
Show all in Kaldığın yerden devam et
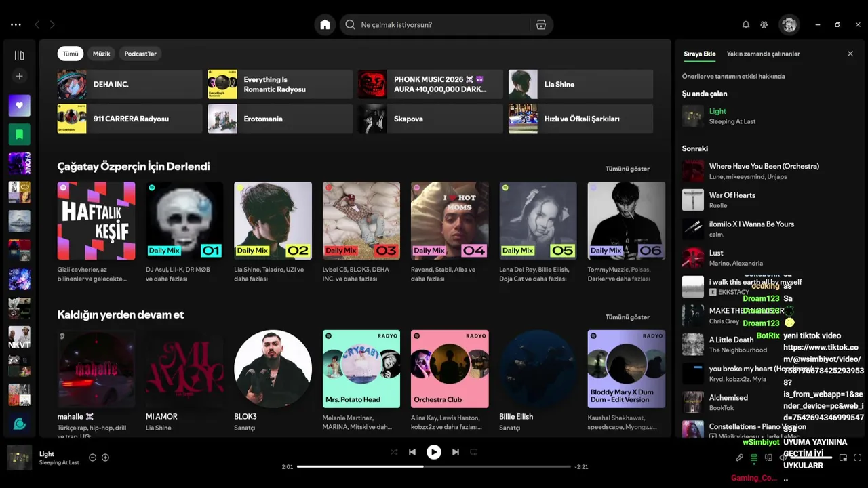[x=627, y=317]
